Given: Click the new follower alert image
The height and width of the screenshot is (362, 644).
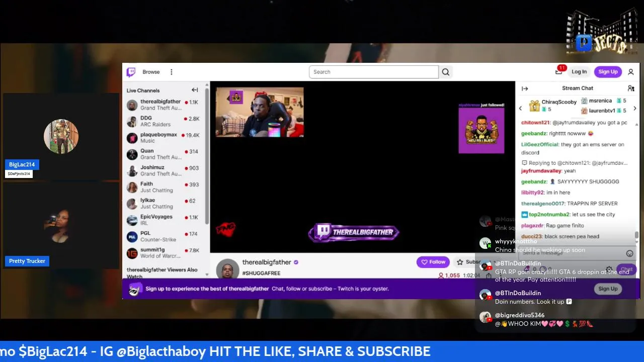Looking at the screenshot, I should (481, 130).
